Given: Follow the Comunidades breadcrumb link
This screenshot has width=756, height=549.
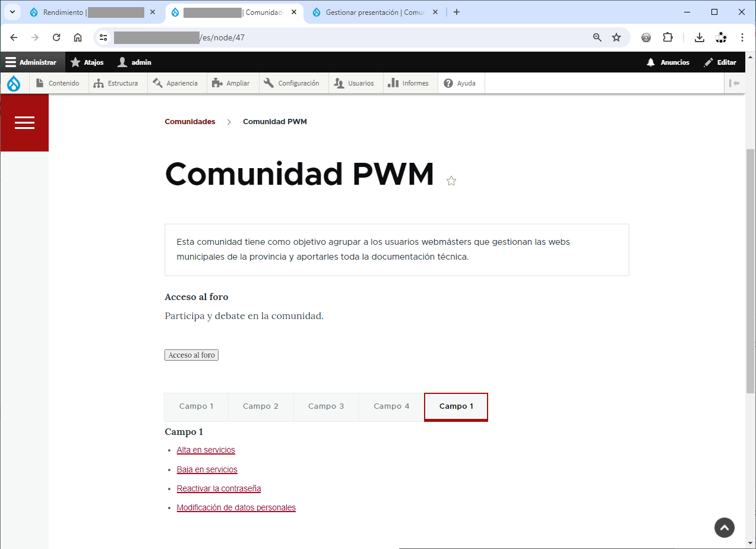Looking at the screenshot, I should 190,121.
